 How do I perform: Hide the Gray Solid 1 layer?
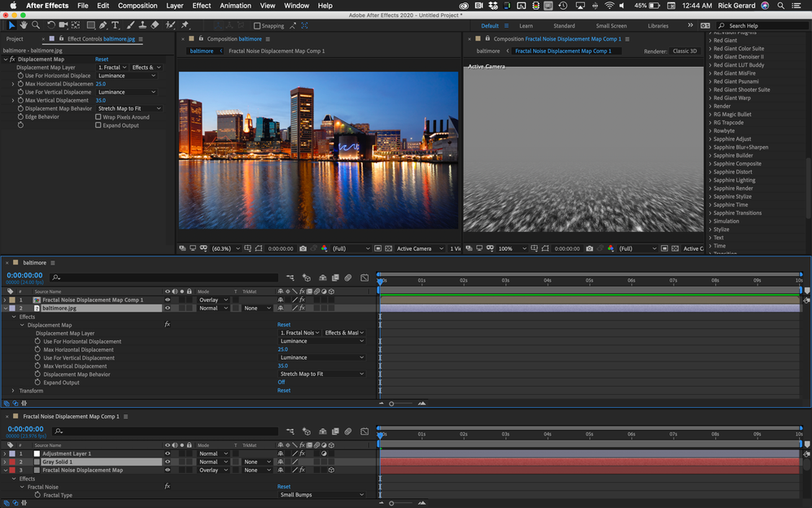(x=168, y=462)
